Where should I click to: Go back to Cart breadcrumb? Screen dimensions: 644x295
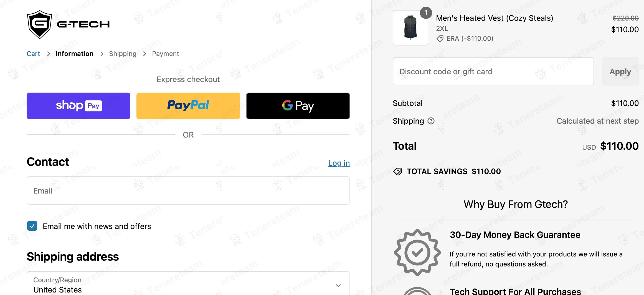pos(33,54)
